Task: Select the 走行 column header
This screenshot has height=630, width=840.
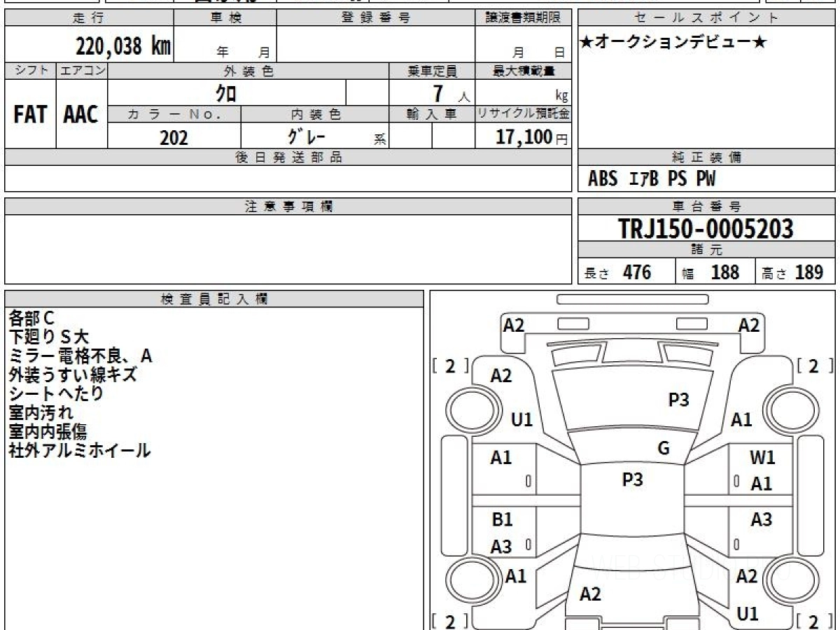Action: (x=88, y=18)
